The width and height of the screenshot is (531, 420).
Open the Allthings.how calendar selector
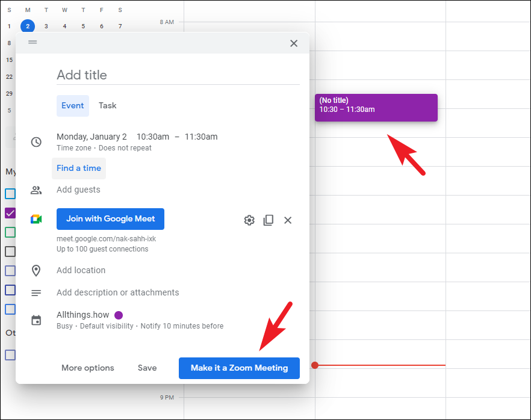click(x=83, y=315)
